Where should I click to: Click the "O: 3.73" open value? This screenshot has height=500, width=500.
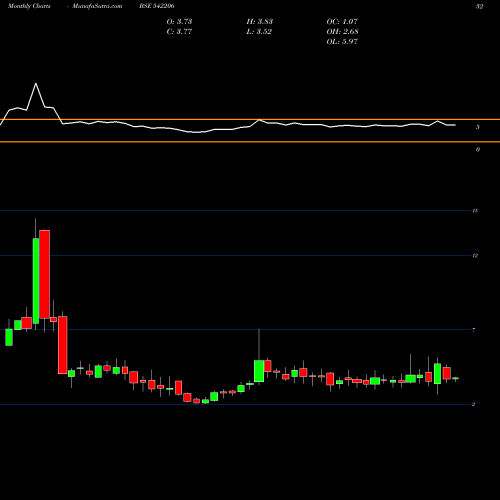coord(179,21)
